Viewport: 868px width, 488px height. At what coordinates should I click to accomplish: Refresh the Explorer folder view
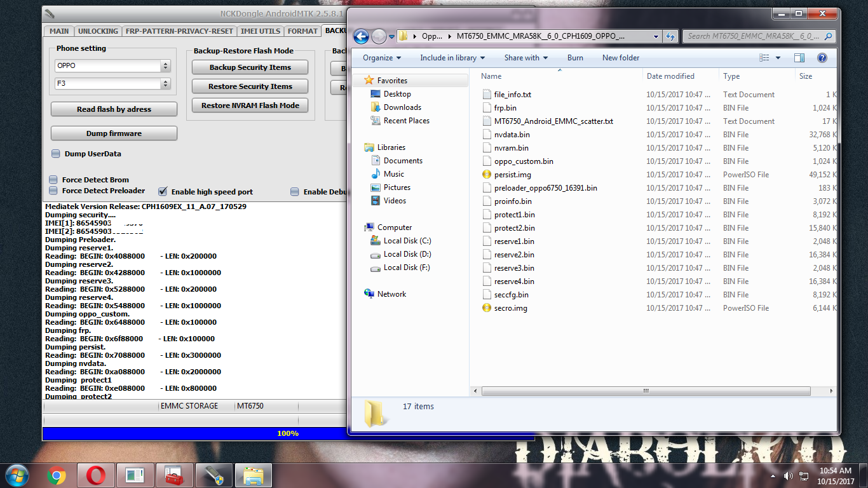(670, 36)
